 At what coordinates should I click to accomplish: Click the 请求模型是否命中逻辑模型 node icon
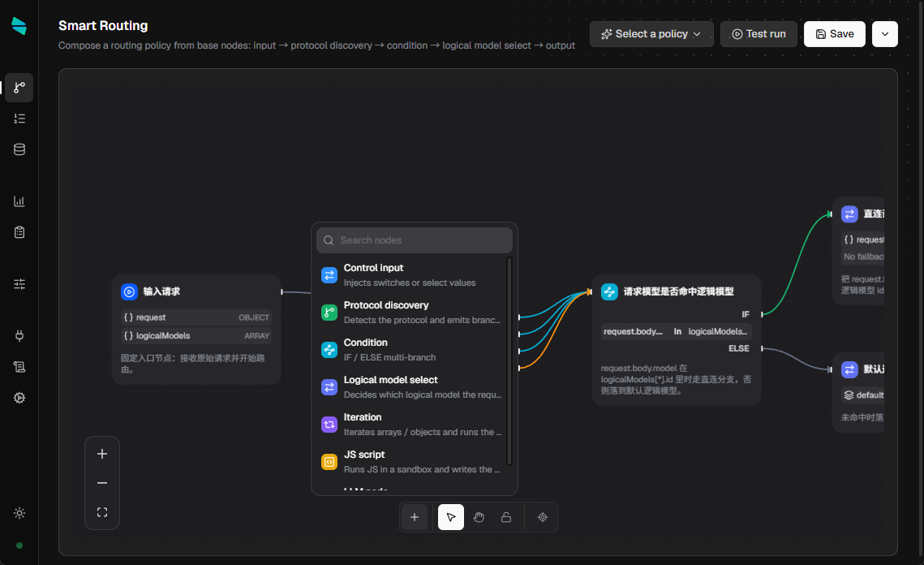point(609,291)
